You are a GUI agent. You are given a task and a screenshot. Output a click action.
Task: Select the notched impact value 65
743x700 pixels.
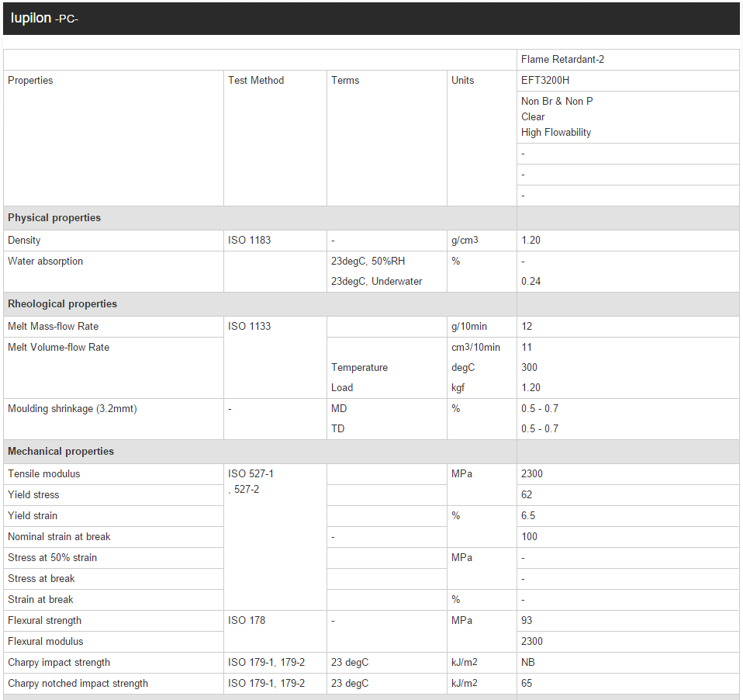(527, 683)
